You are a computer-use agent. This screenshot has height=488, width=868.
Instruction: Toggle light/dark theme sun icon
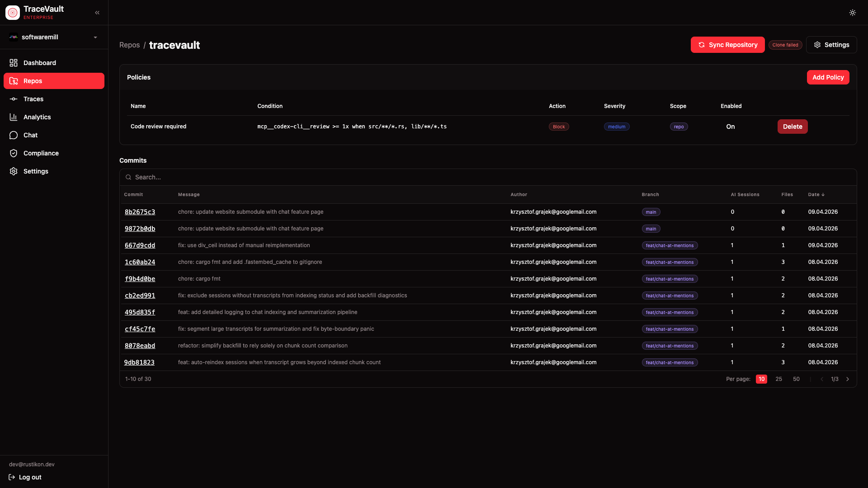click(852, 13)
